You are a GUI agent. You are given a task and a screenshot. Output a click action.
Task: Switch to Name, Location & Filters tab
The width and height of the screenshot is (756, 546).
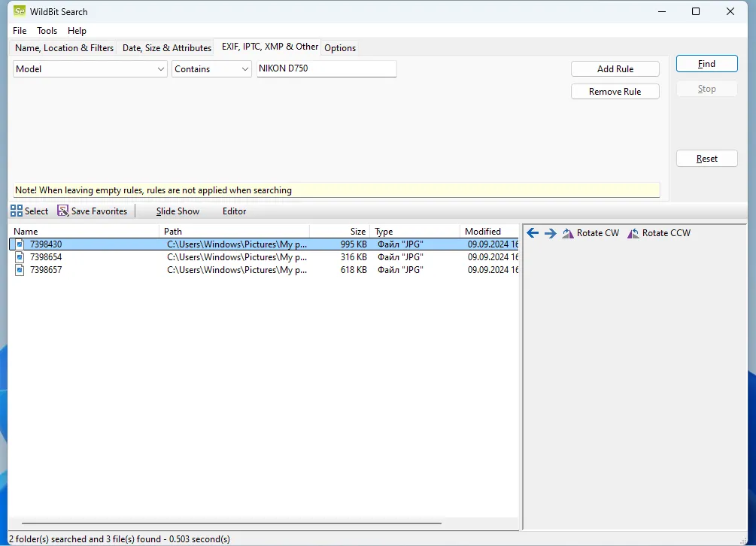click(65, 48)
